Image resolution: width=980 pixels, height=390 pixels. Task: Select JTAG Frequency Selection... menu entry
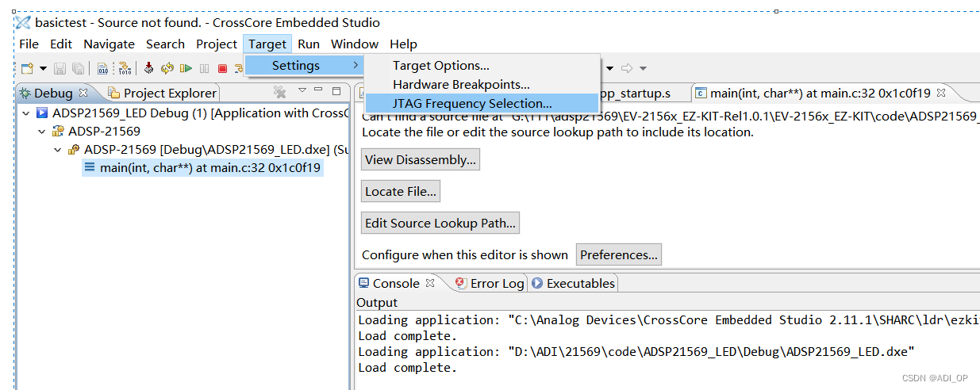481,103
